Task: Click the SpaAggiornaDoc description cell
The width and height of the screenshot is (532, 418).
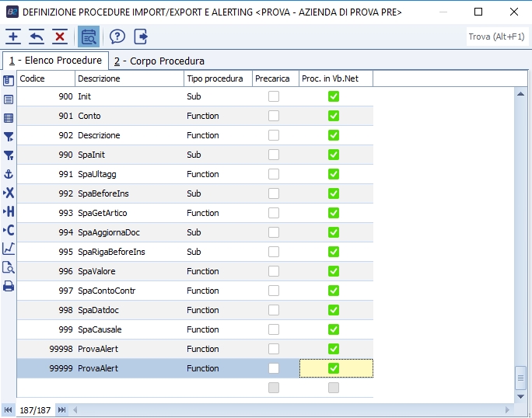Action: tap(129, 232)
